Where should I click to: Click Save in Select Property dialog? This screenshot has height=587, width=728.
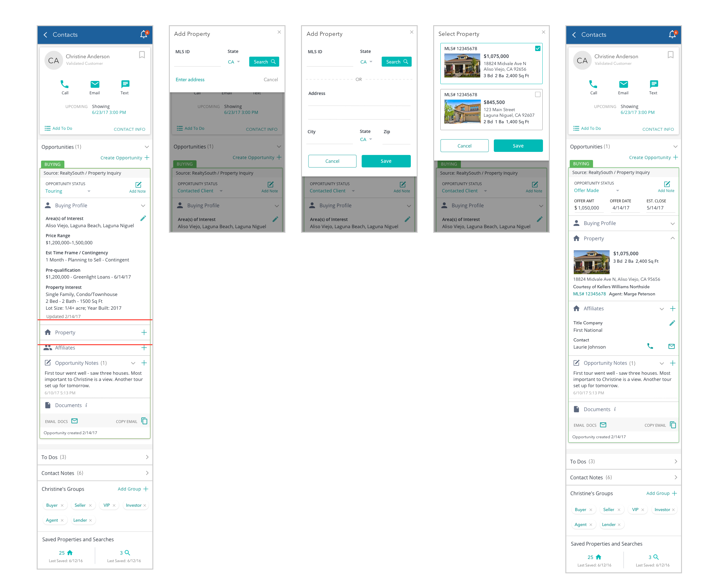tap(518, 146)
